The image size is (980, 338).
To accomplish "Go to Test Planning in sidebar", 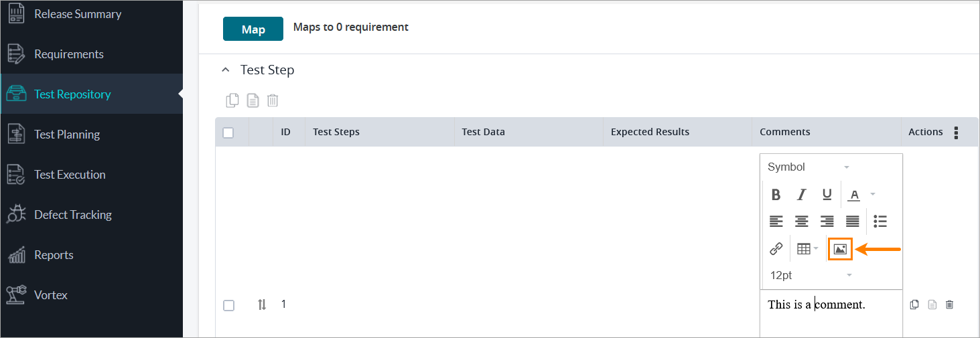I will click(66, 135).
